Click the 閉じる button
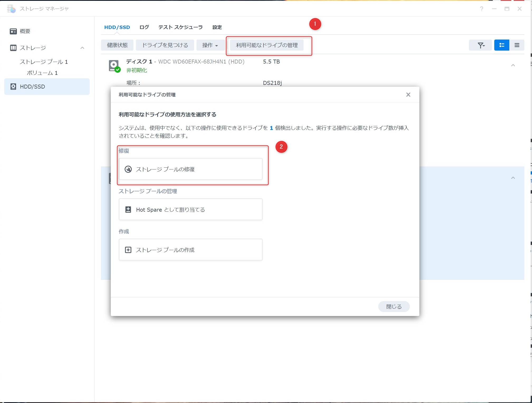Image resolution: width=532 pixels, height=403 pixels. 394,307
